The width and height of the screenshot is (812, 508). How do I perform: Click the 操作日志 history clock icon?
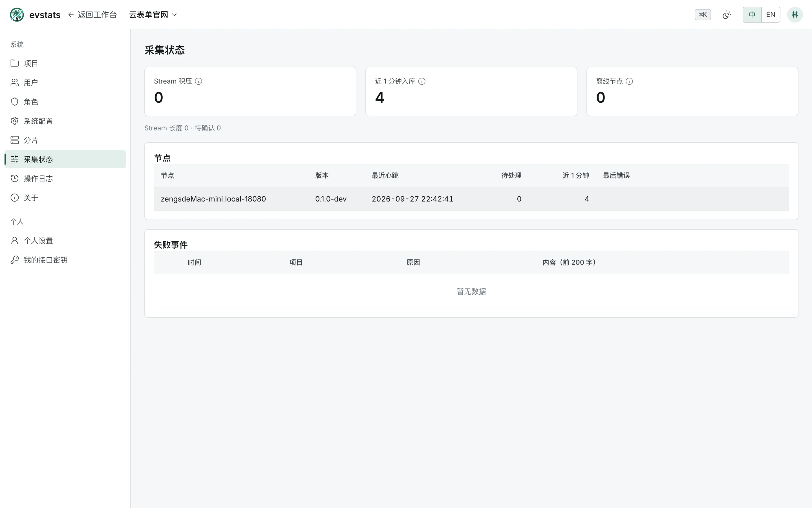pos(14,178)
